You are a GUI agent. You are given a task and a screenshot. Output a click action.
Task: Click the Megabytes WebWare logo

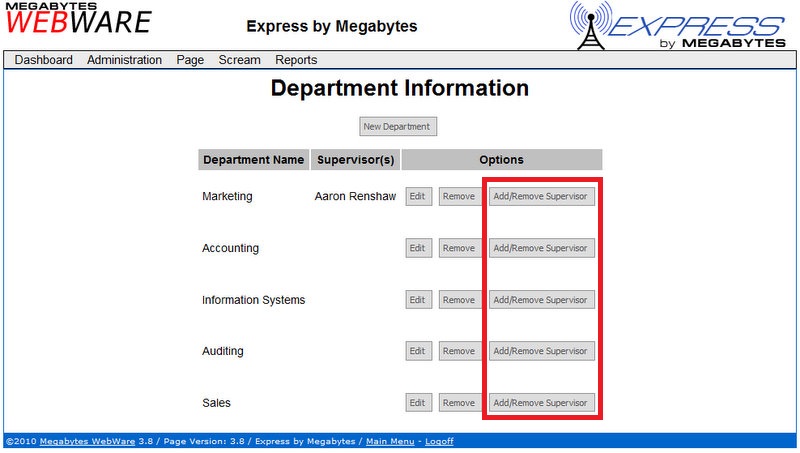point(78,20)
